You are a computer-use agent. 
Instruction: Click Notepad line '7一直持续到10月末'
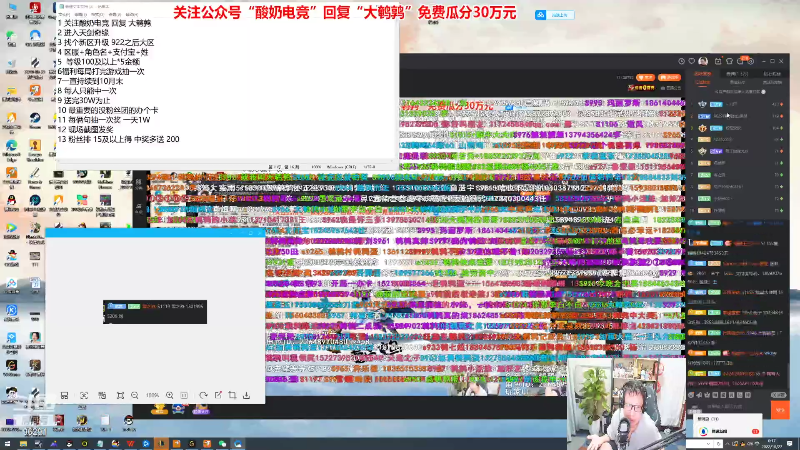(90, 81)
